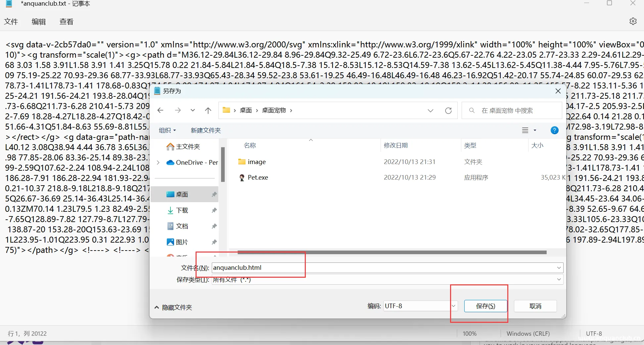Click the forward navigation arrow

pyautogui.click(x=178, y=110)
